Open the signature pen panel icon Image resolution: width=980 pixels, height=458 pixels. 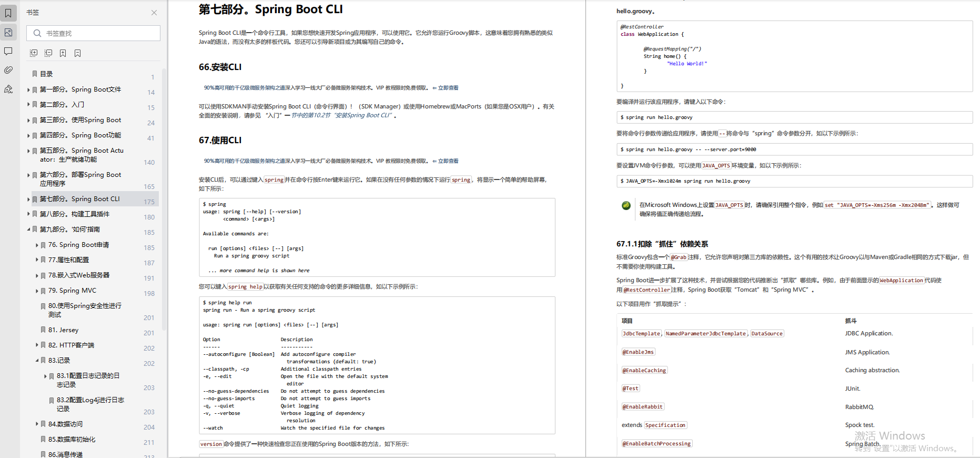pyautogui.click(x=8, y=89)
